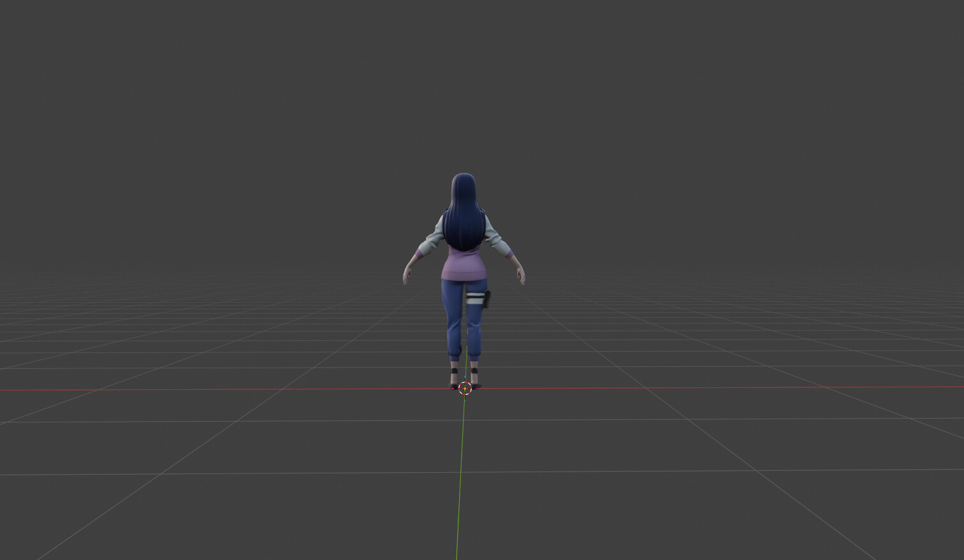The width and height of the screenshot is (964, 560).
Task: Click the 3D cursor at the world origin
Action: coord(465,387)
